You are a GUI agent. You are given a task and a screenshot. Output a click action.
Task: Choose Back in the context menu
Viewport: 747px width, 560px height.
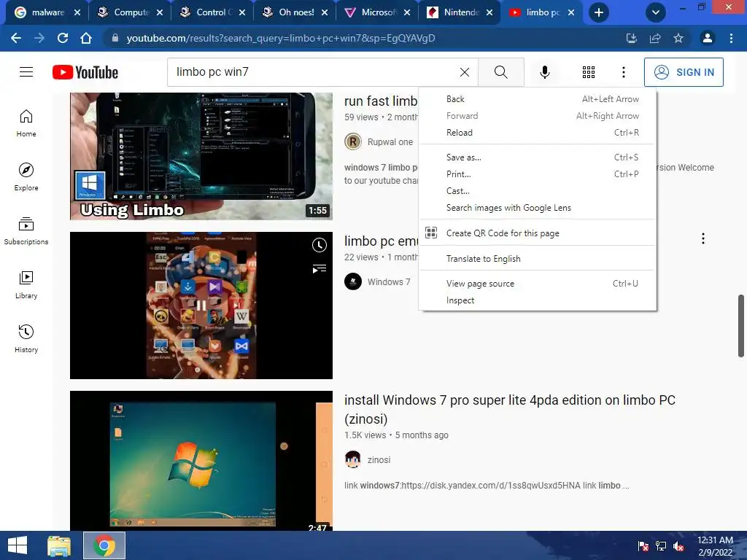click(537, 99)
